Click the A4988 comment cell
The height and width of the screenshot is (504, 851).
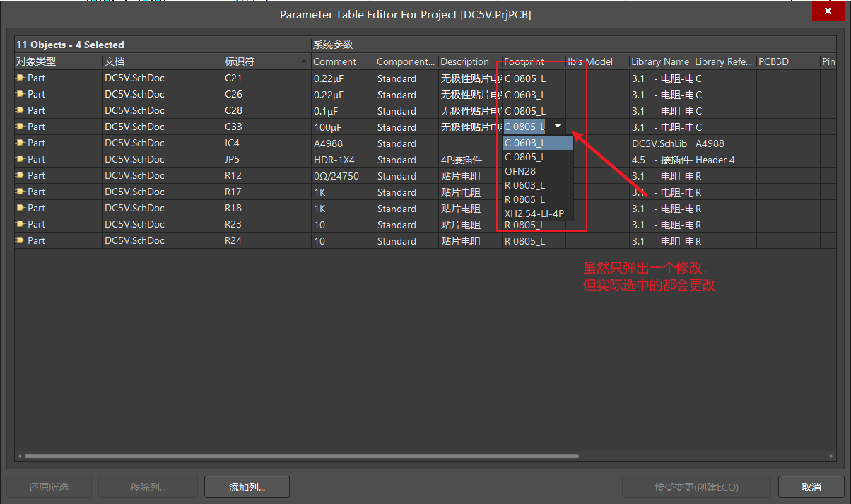point(343,143)
